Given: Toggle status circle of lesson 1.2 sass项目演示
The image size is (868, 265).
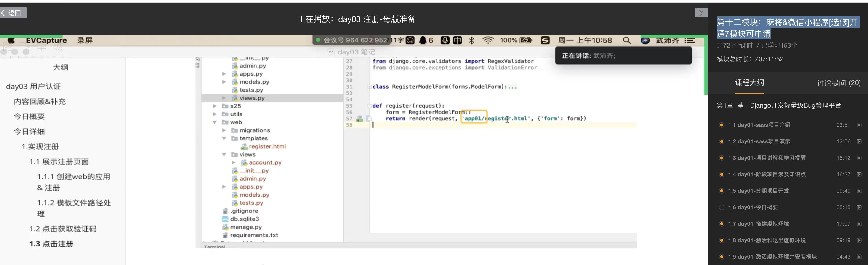Looking at the screenshot, I should pyautogui.click(x=722, y=141).
